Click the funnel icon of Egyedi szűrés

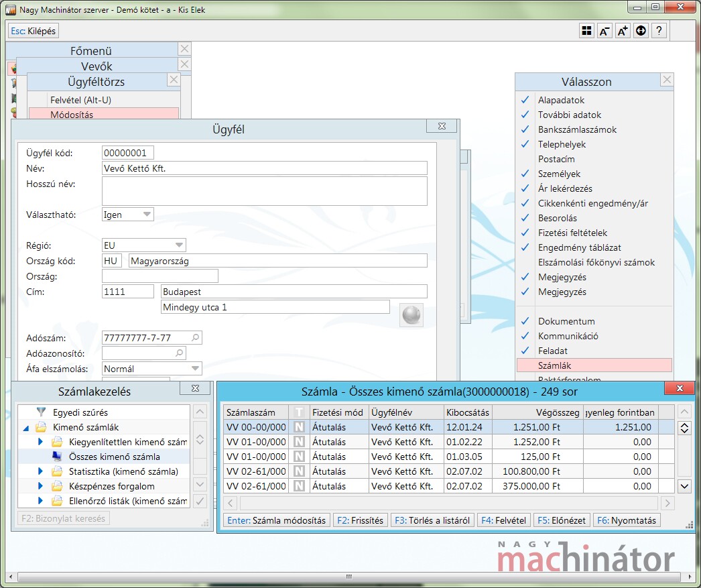tap(41, 412)
